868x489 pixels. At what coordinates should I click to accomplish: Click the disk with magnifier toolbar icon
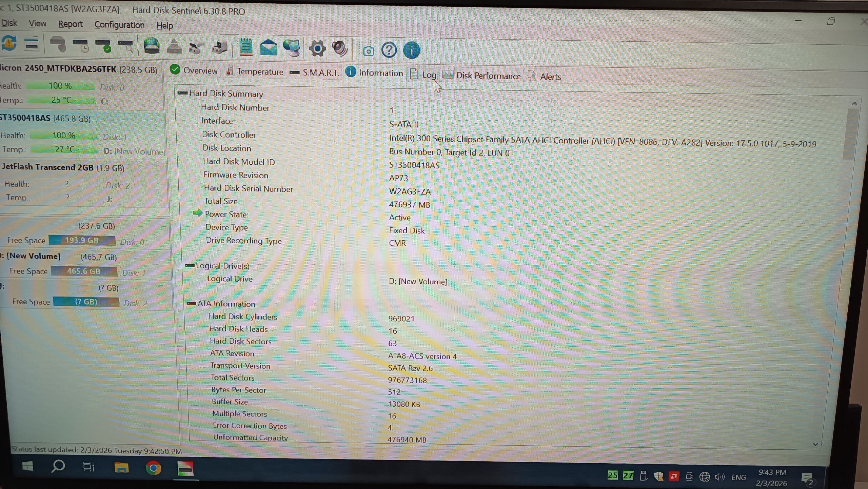126,46
